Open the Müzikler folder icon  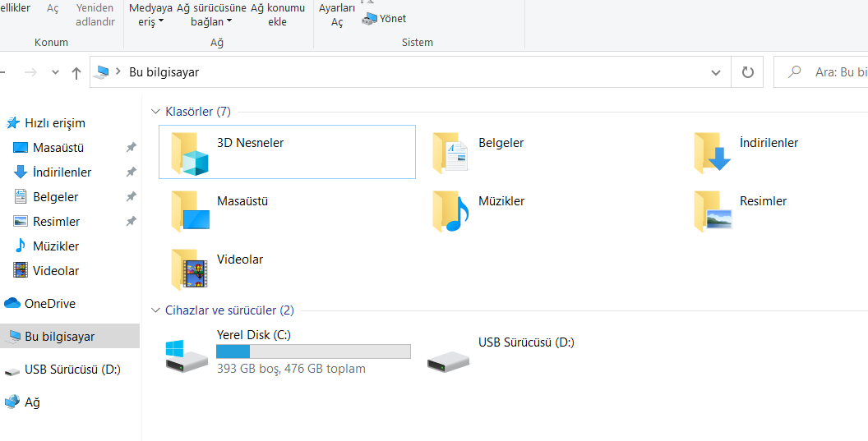coord(450,211)
